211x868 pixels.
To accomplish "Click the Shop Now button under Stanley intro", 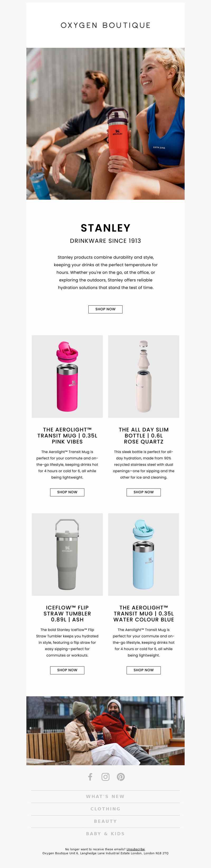I will [105, 309].
